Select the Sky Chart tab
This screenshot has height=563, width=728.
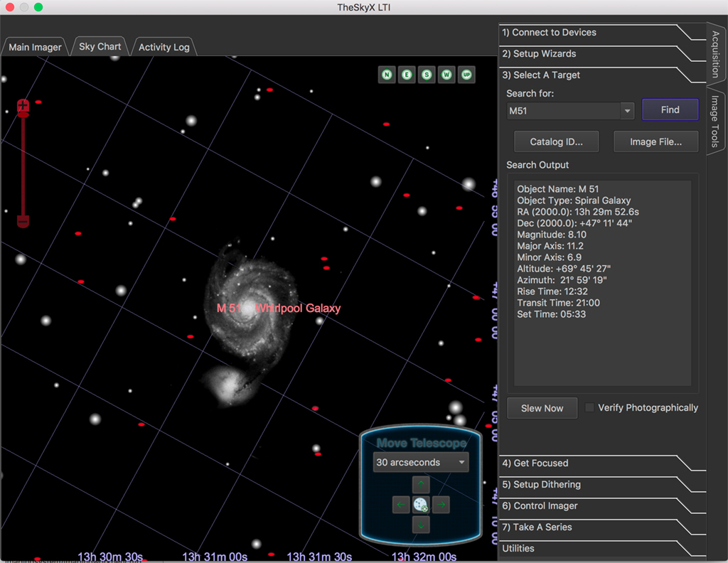pos(100,47)
